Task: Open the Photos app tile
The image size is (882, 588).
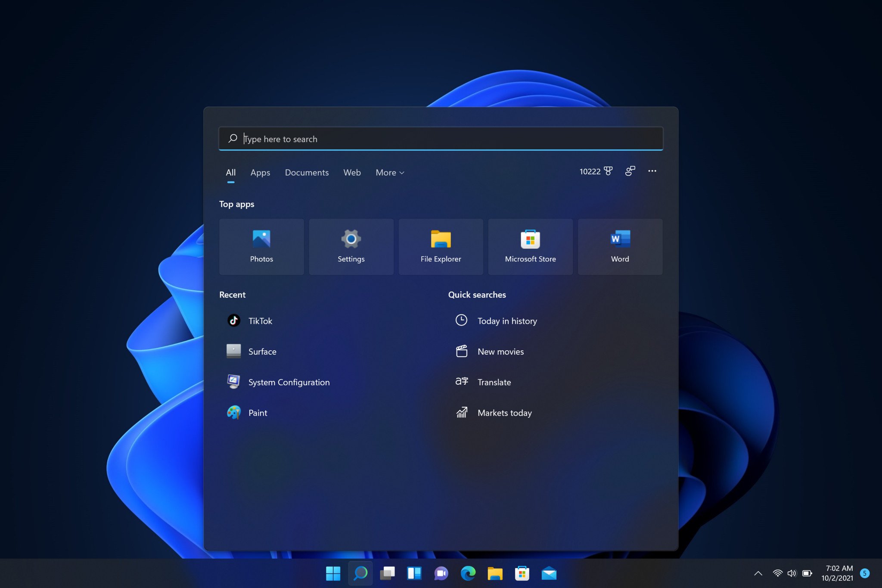Action: (261, 246)
